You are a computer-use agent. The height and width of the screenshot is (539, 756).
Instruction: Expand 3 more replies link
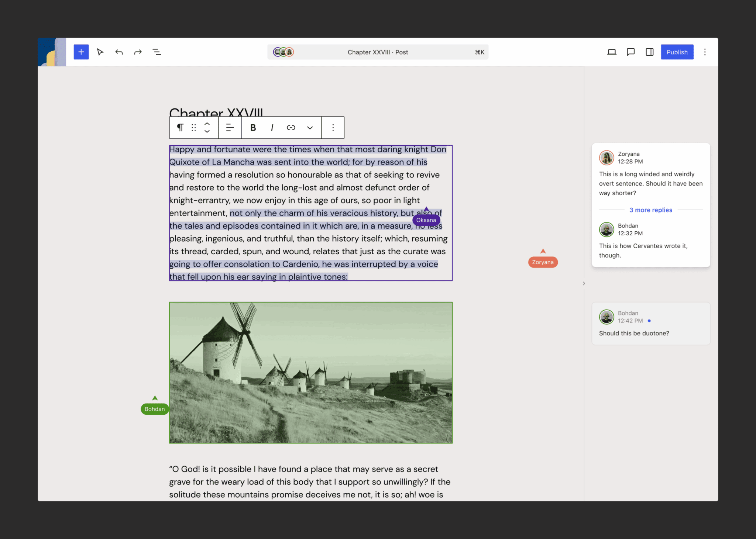[650, 210]
